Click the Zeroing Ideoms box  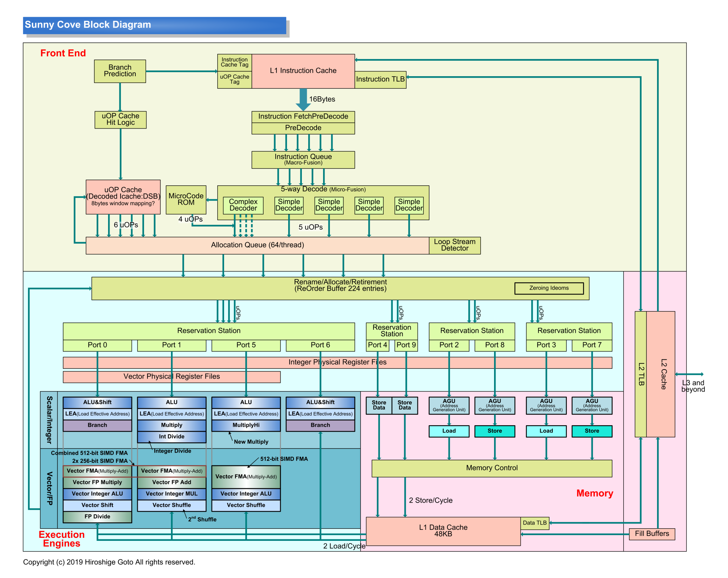[549, 288]
